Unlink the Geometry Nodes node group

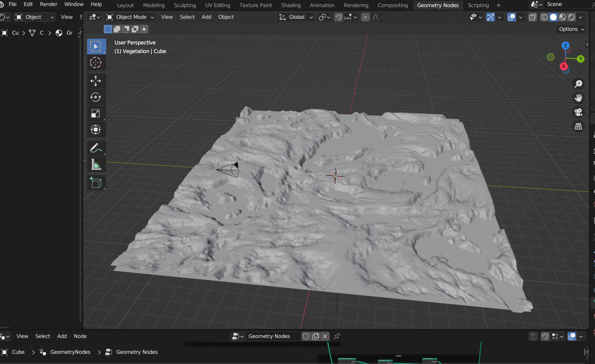325,336
